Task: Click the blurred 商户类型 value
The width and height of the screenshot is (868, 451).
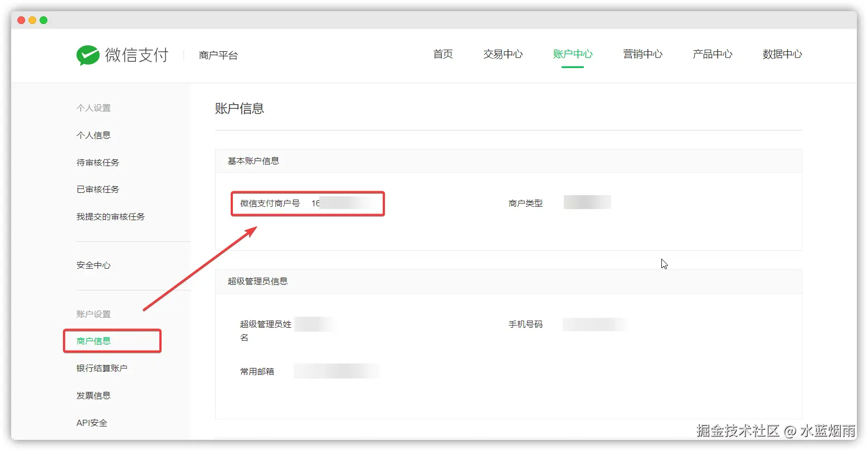Action: point(587,202)
